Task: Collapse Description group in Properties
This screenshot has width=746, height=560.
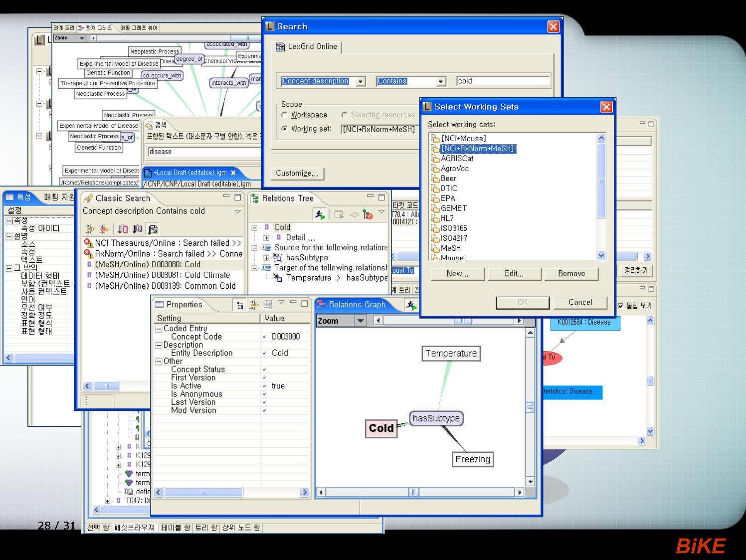Action: 159,345
